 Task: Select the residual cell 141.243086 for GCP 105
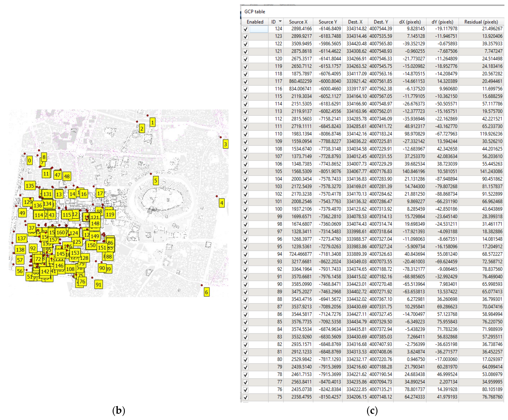click(491, 172)
